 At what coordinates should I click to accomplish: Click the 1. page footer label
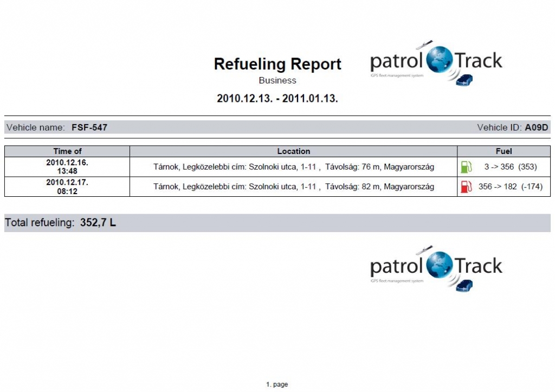point(277,384)
